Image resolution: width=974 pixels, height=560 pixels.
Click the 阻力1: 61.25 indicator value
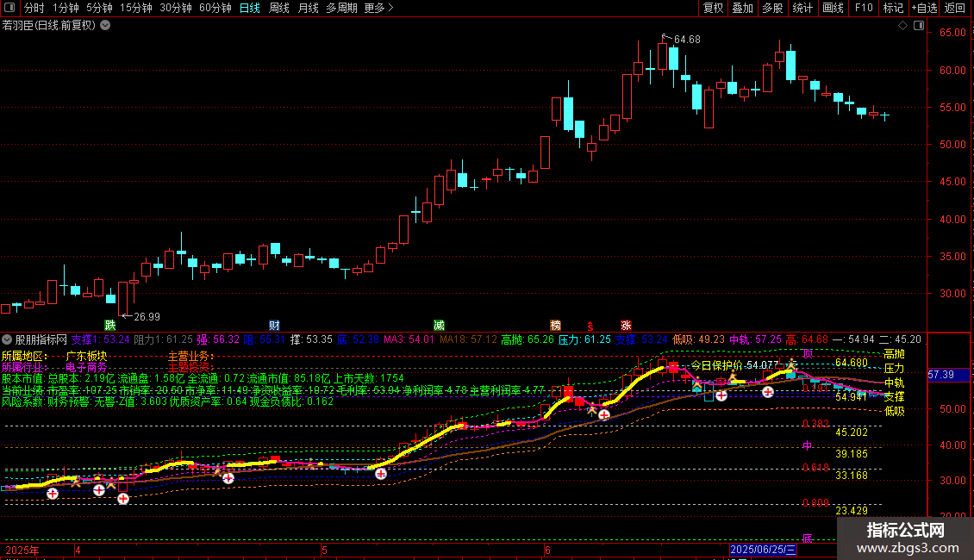[x=164, y=339]
